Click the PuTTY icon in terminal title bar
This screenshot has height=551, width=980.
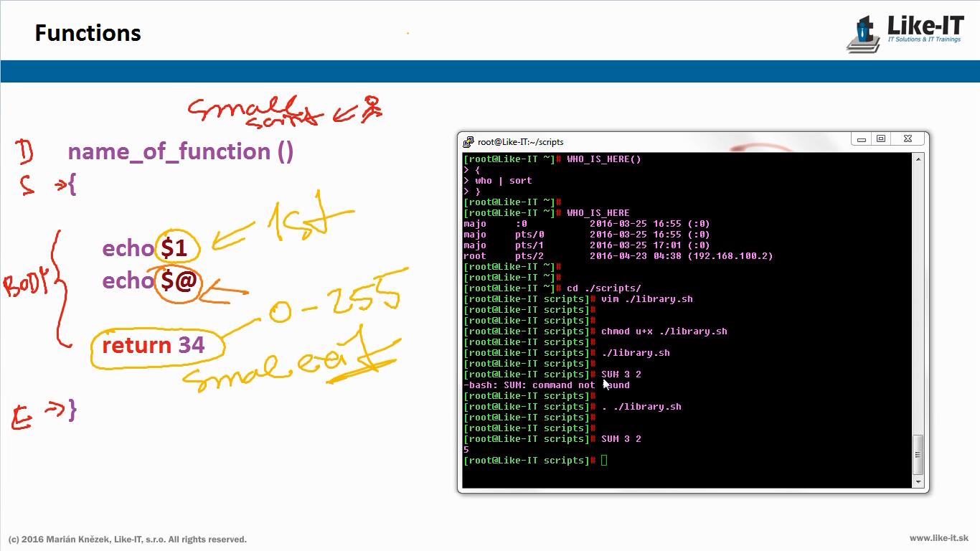coord(468,142)
